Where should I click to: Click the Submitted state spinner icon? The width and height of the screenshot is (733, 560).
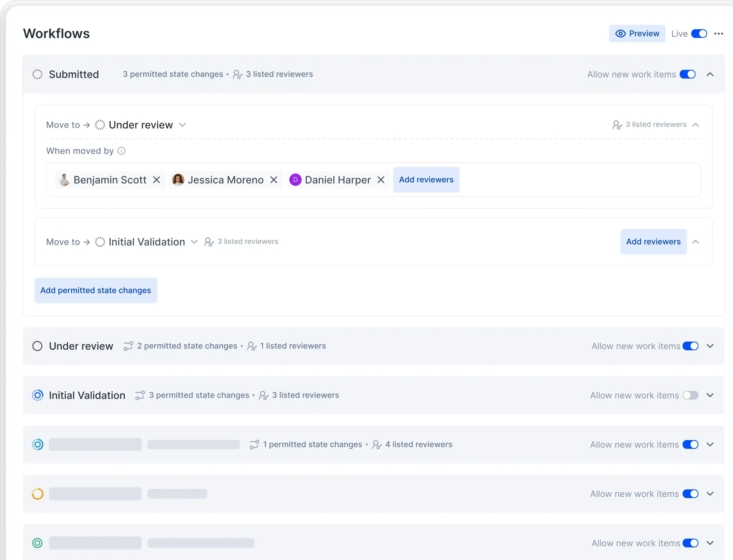(37, 74)
